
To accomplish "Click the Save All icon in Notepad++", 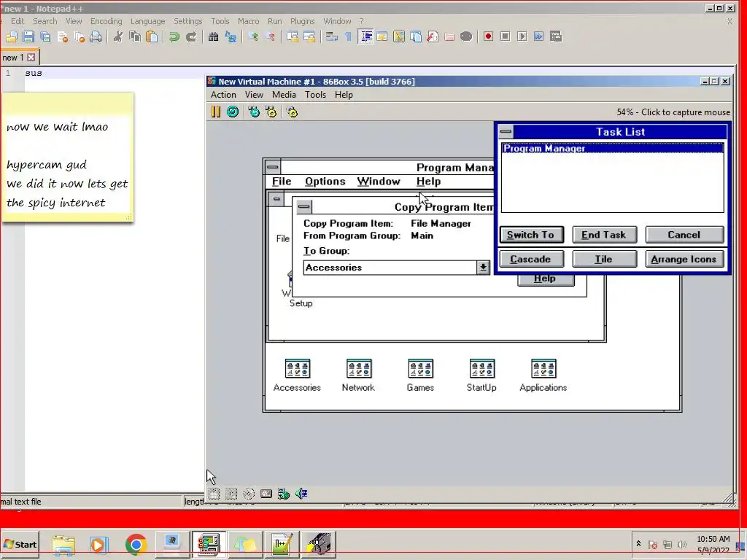I will click(45, 36).
